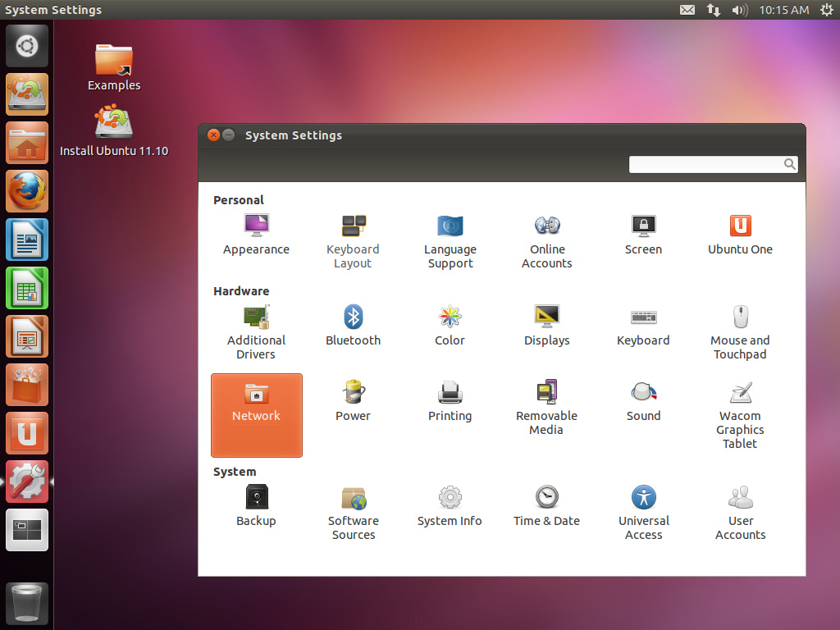Click the System Settings window title bar
Viewport: 840px width, 630px height.
point(502,135)
